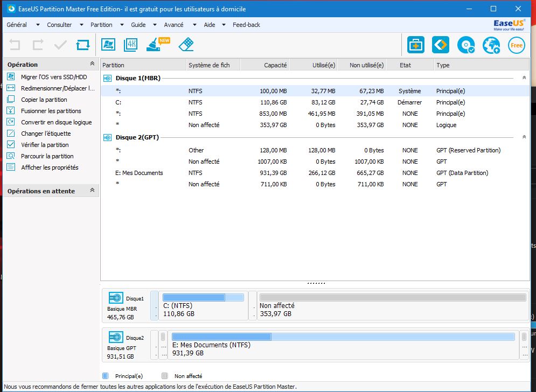
Task: Select the eraser wipe data icon
Action: click(186, 45)
